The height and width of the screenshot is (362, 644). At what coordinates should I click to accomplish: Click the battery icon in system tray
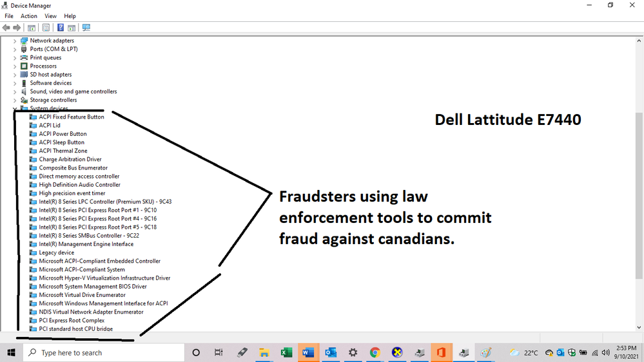pos(583,352)
